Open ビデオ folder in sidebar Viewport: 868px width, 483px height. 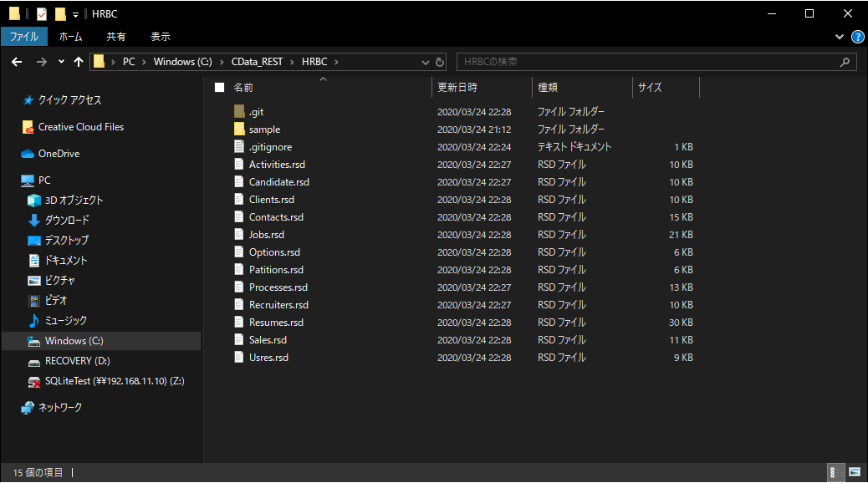[56, 301]
